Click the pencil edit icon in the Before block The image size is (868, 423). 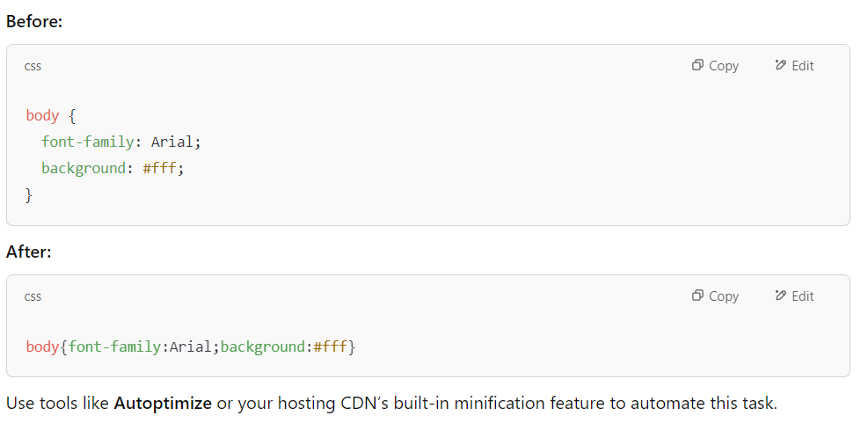tap(781, 65)
